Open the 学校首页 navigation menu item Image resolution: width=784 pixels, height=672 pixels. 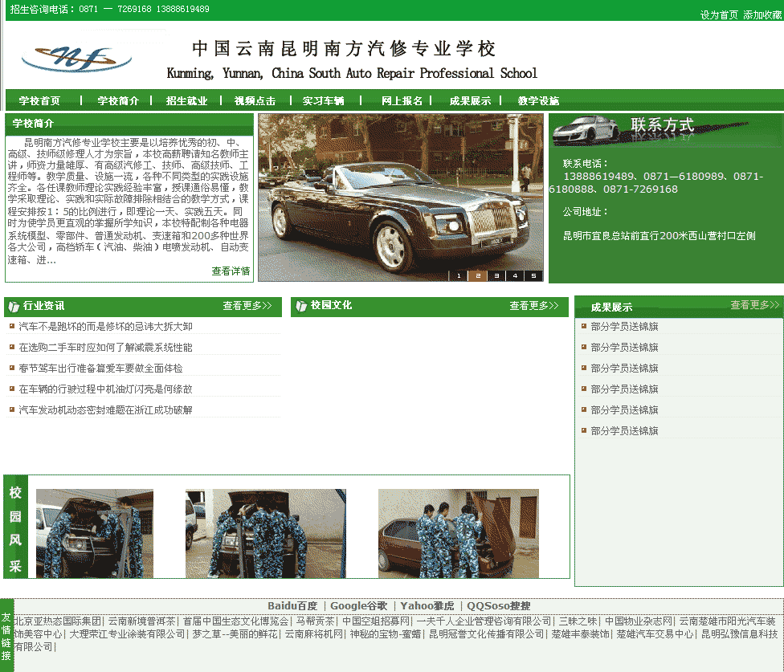point(39,101)
